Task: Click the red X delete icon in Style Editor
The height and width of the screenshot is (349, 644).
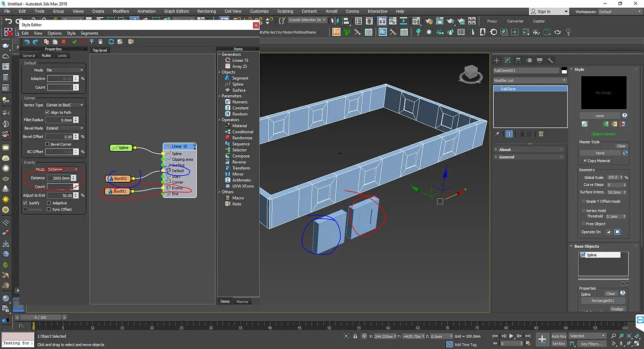Action: coord(64,42)
